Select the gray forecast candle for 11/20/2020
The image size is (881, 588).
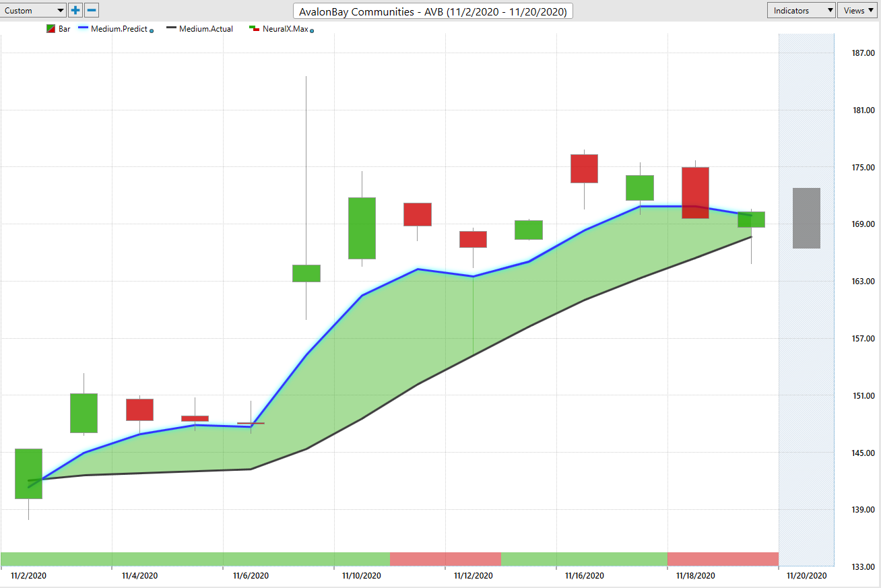click(806, 218)
